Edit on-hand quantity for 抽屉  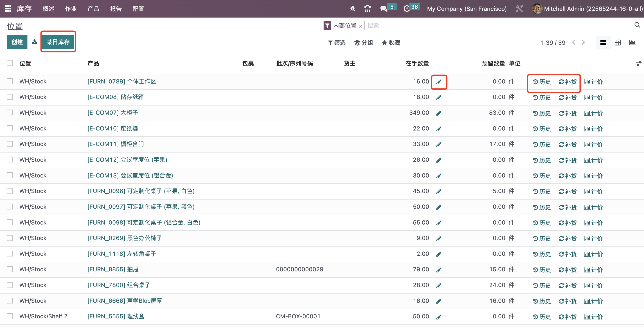tap(439, 270)
